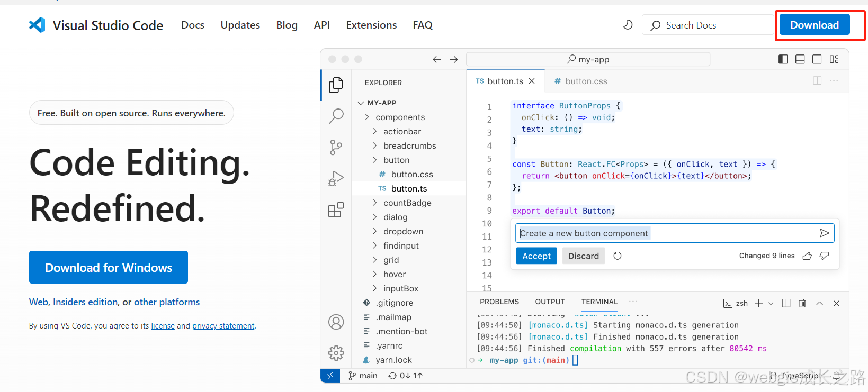This screenshot has width=868, height=392.
Task: Go forward with the right arrow
Action: (x=454, y=59)
